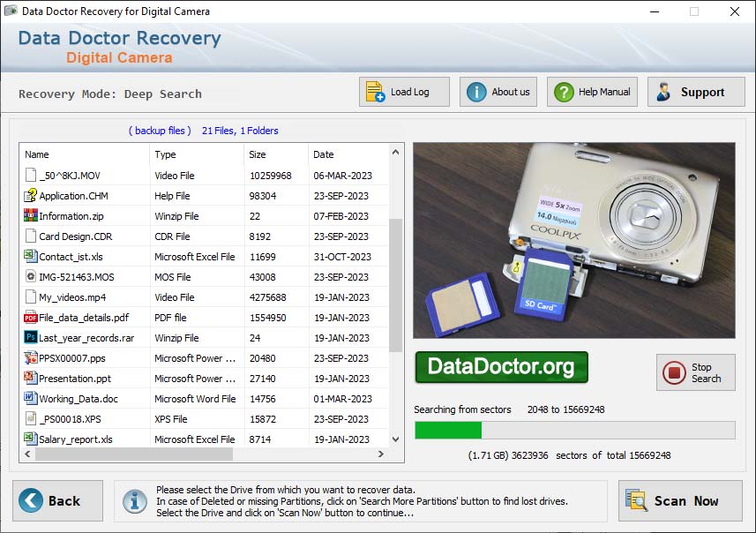Select the help file icon beside Application.CHM
Viewport: 756px width, 533px height.
point(32,195)
